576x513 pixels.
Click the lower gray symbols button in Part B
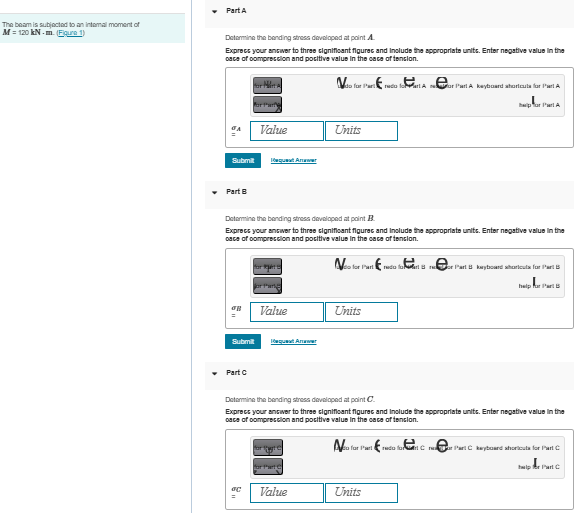(267, 286)
